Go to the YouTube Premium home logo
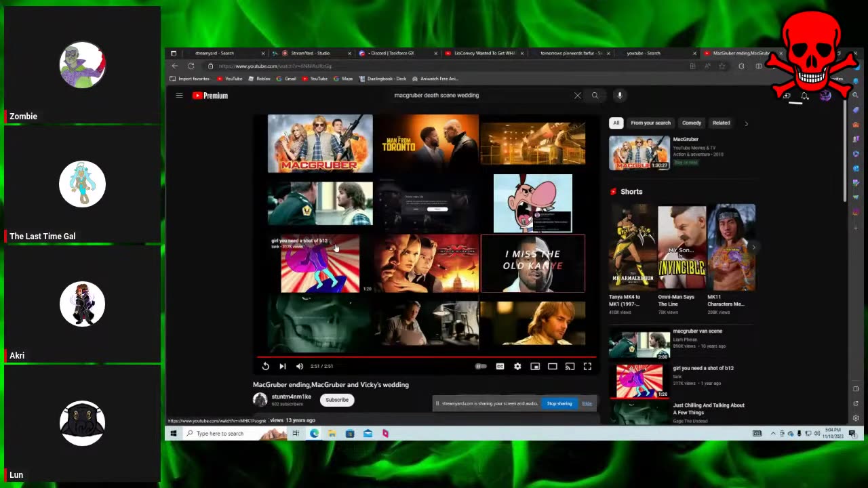The image size is (868, 488). coord(210,96)
